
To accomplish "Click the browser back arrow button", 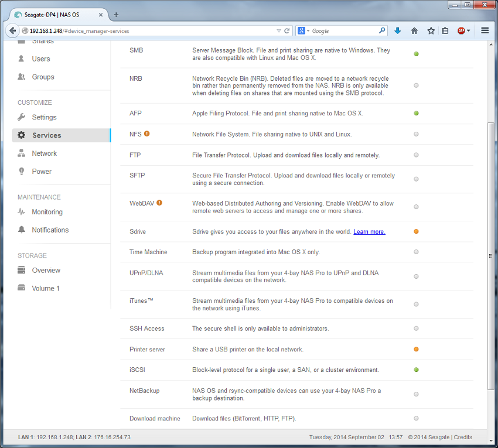I will tap(13, 31).
